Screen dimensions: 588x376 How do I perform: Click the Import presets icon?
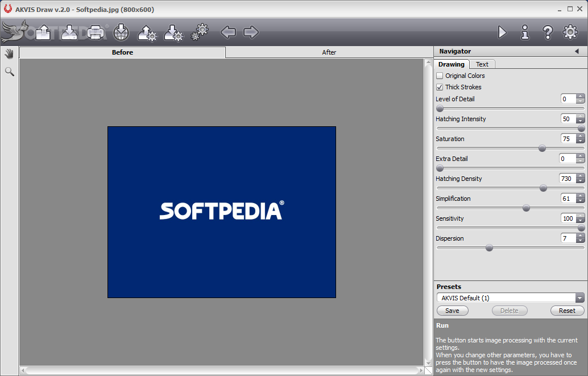[x=147, y=33]
